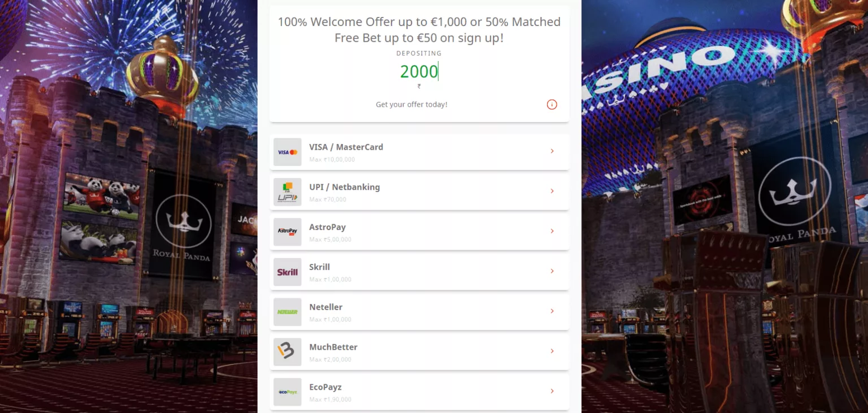The width and height of the screenshot is (868, 413).
Task: Expand the UPI / Netbanking row chevron
Action: click(x=552, y=191)
